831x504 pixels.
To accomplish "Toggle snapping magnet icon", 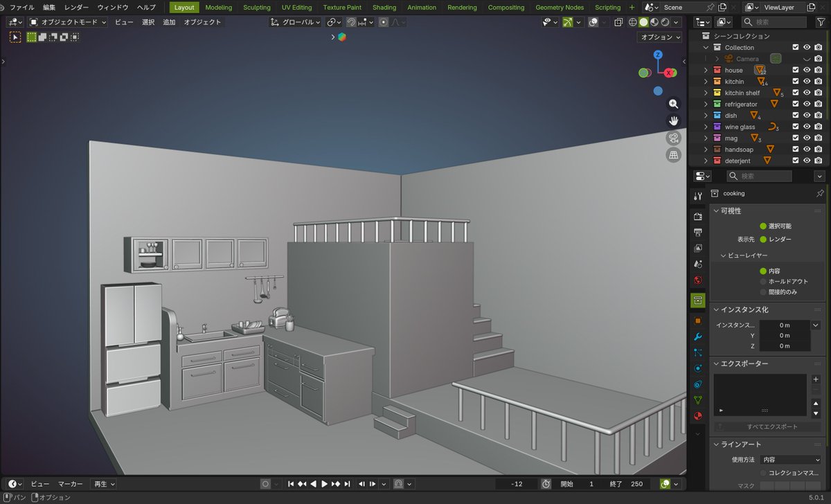I will (x=351, y=22).
